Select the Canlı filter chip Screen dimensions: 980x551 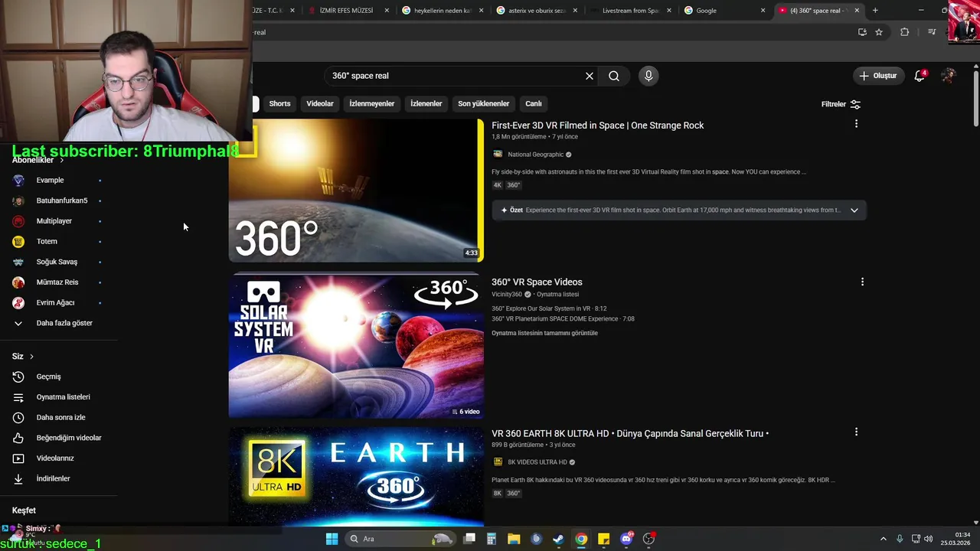pyautogui.click(x=534, y=103)
